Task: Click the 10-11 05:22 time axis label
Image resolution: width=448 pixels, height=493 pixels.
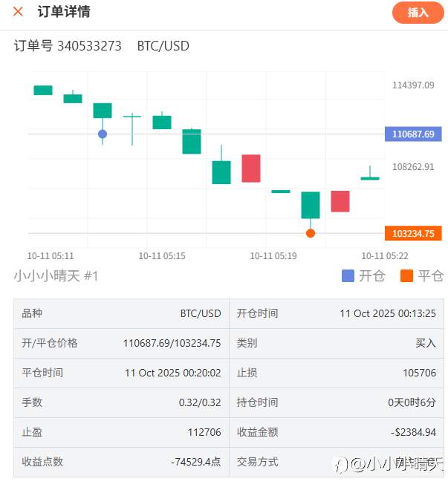Action: [x=385, y=256]
